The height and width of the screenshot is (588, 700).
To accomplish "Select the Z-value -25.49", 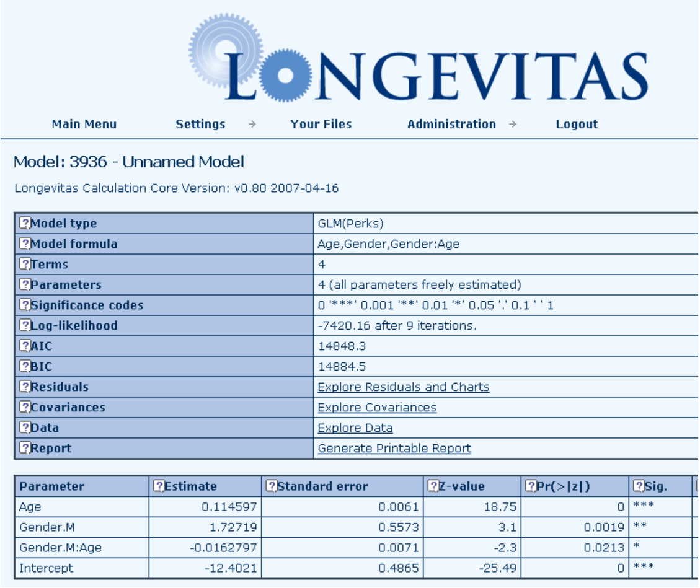I will point(497,568).
